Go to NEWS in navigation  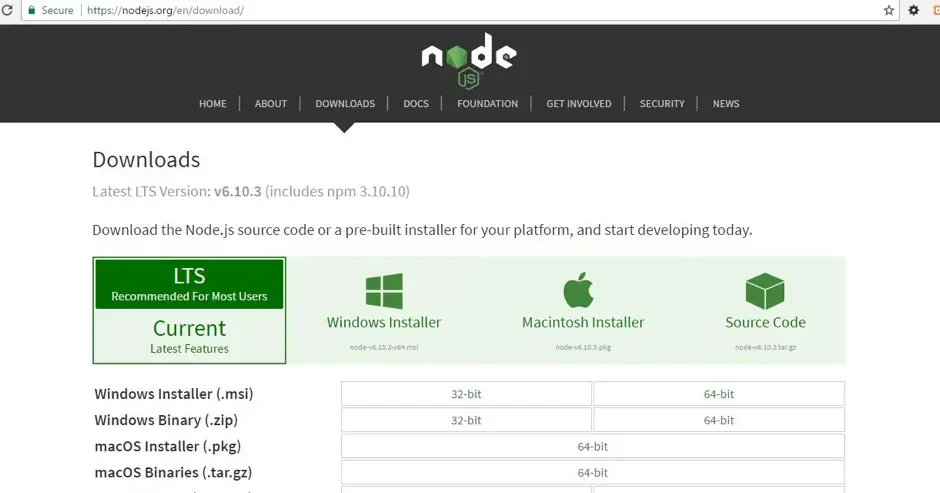coord(726,104)
